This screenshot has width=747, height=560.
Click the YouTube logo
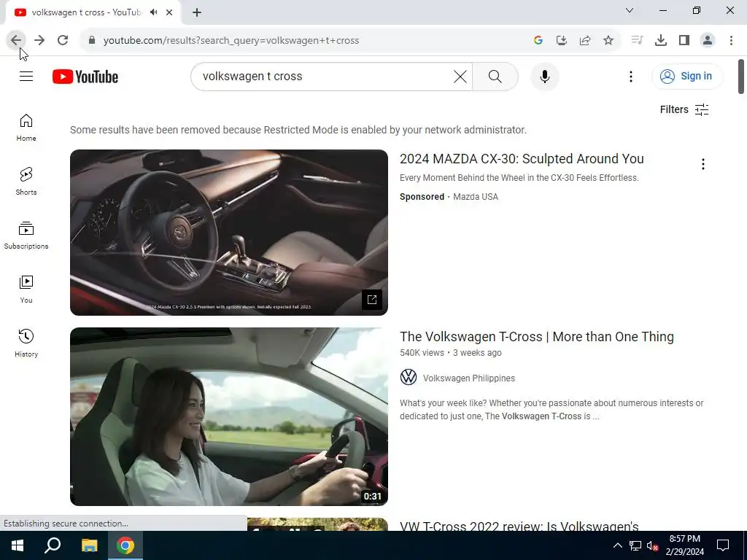(85, 77)
